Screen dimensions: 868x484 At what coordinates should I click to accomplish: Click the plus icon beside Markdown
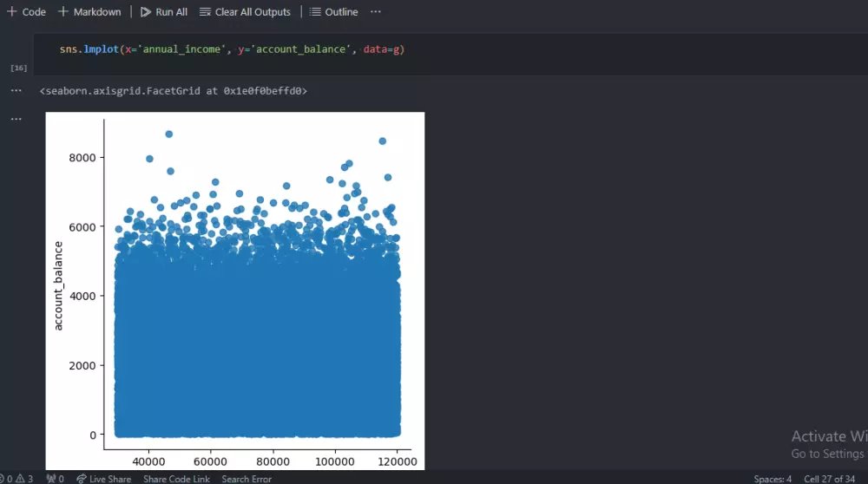pos(63,11)
